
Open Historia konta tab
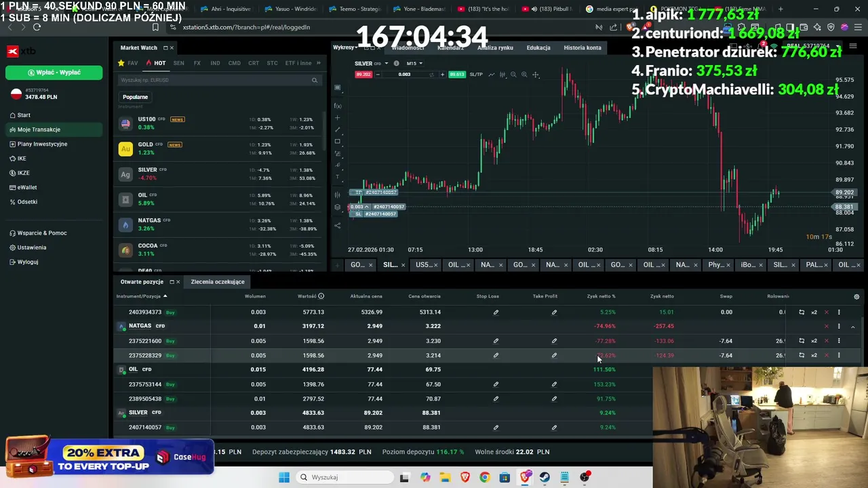click(583, 48)
